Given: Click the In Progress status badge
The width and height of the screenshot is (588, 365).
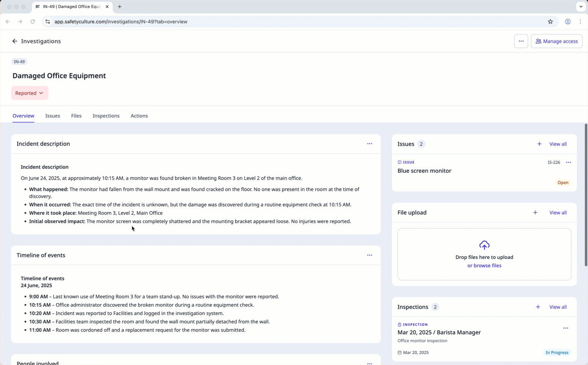Looking at the screenshot, I should pos(557,352).
